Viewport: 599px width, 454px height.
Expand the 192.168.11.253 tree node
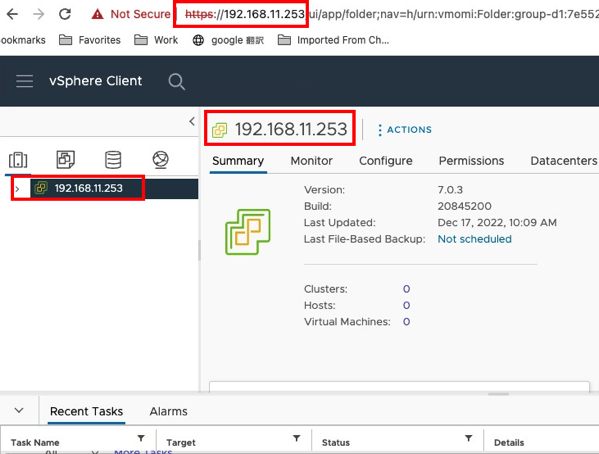(17, 189)
